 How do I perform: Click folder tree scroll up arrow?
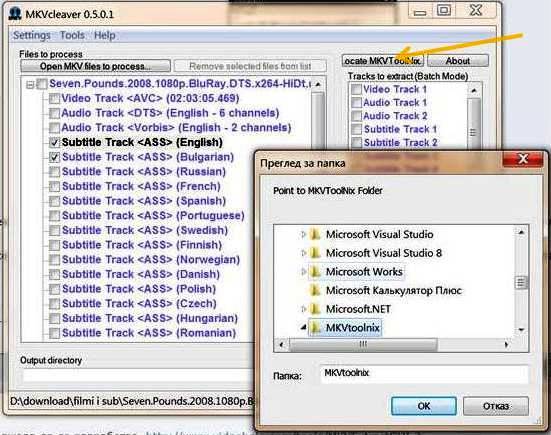(521, 232)
